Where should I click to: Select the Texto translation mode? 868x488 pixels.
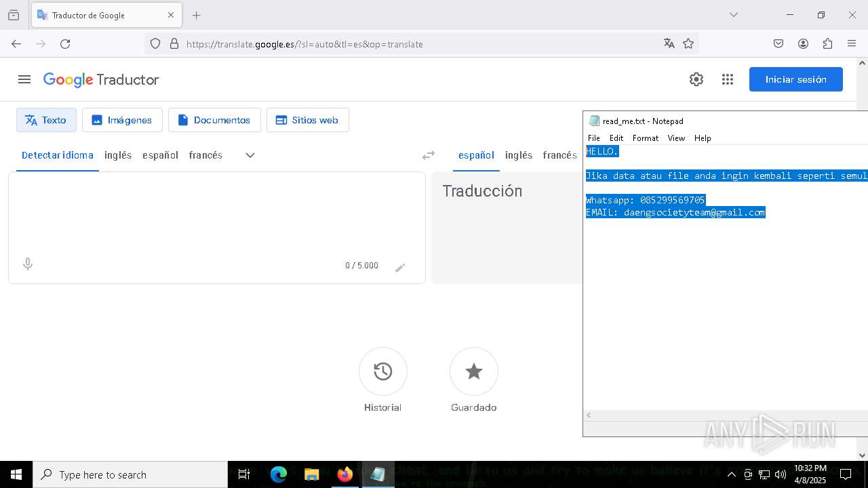pyautogui.click(x=46, y=120)
